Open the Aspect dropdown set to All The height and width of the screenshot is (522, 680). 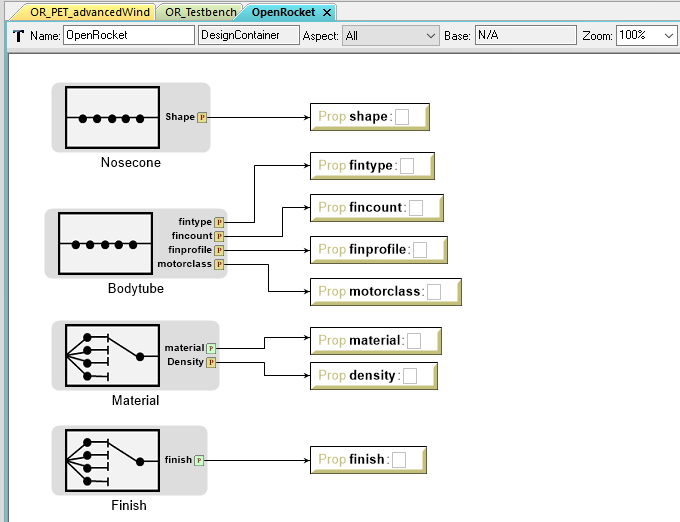[390, 36]
